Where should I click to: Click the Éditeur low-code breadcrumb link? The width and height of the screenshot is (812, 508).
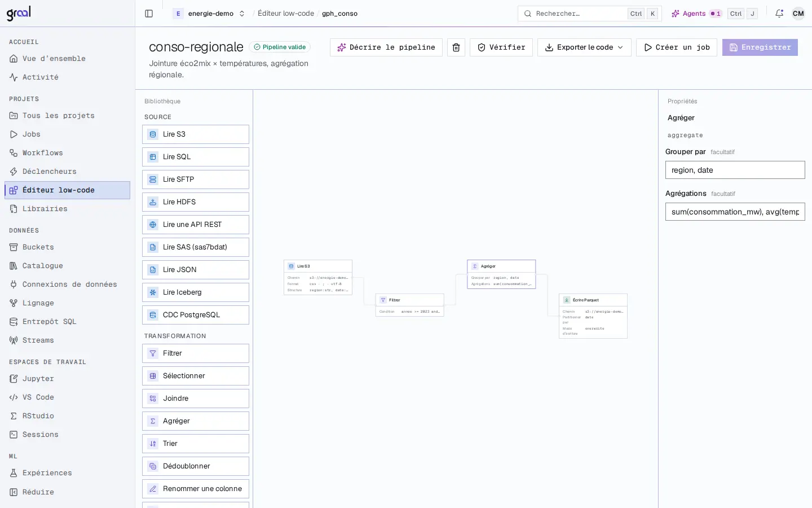coord(286,14)
